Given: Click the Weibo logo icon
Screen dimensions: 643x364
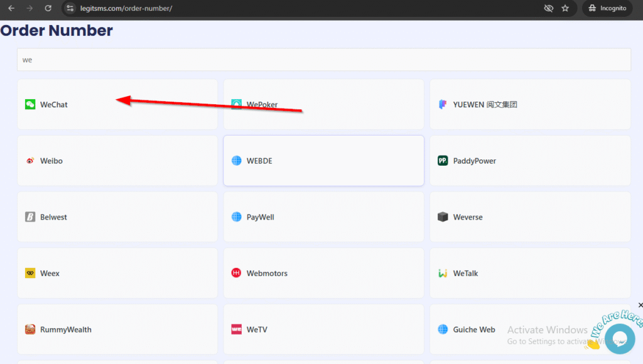Looking at the screenshot, I should 30,161.
